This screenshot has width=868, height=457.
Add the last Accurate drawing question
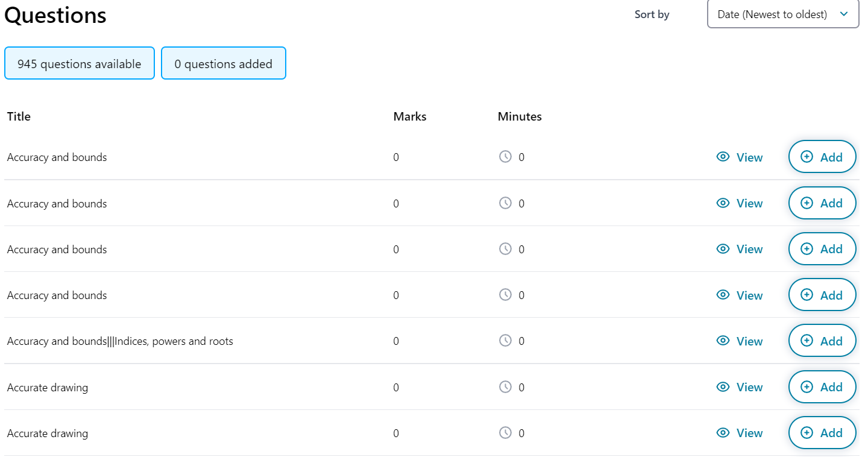click(x=822, y=432)
